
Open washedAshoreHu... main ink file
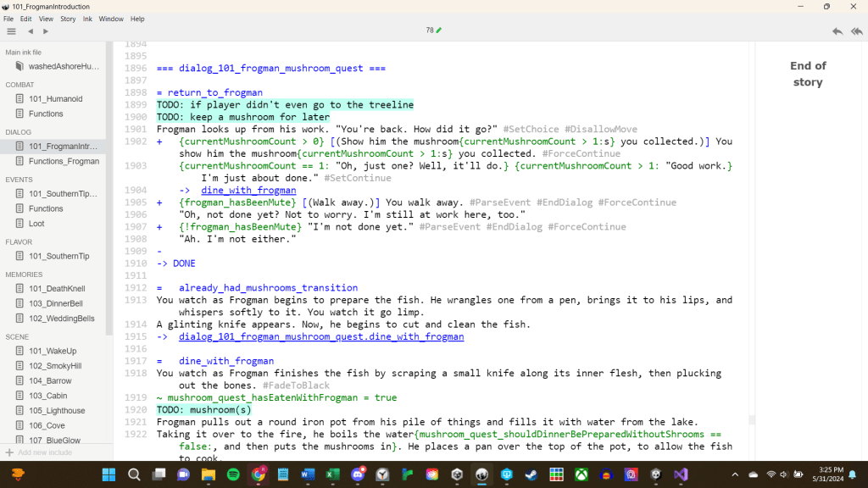pyautogui.click(x=63, y=66)
